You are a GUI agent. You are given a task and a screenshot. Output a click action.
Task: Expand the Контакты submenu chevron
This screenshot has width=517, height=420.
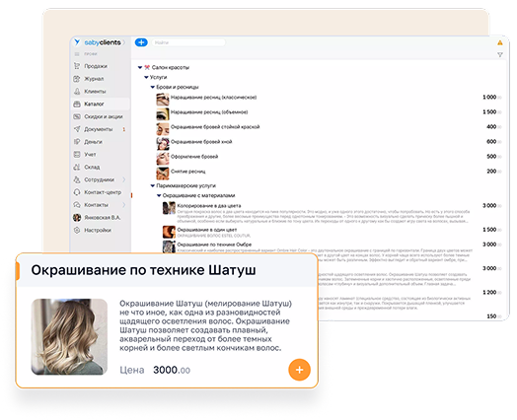click(124, 204)
